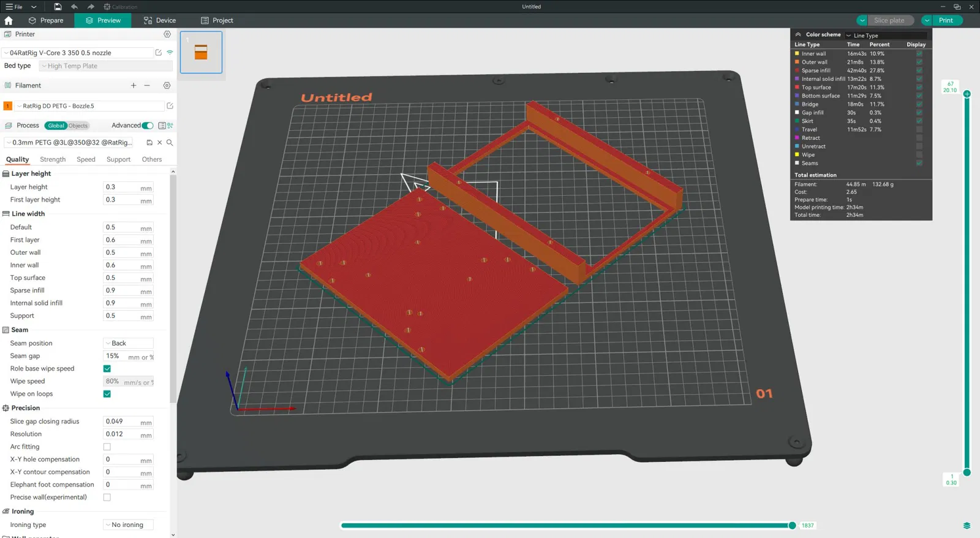Search process settings with magnifier icon
The height and width of the screenshot is (538, 980).
[170, 142]
